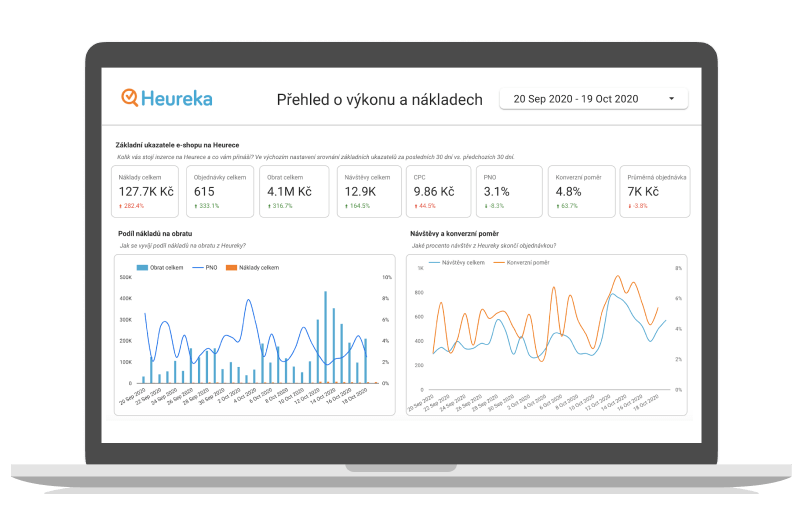
Task: Select the 20 Sep 2020 - 19 Oct 2020 date range
Action: pos(575,99)
